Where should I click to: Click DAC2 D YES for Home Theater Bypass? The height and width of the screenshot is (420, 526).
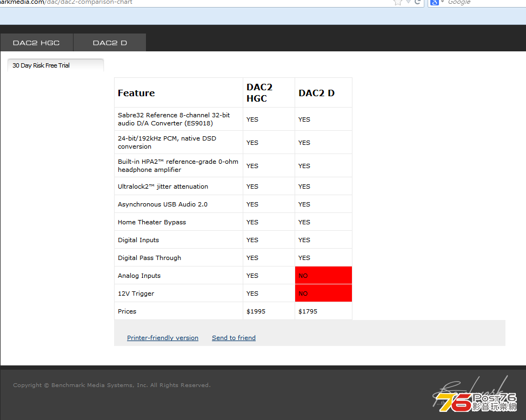pyautogui.click(x=304, y=222)
